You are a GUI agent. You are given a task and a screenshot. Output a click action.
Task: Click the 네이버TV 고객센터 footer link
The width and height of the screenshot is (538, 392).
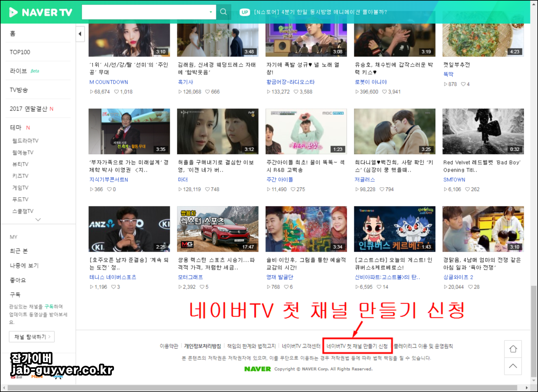pyautogui.click(x=301, y=346)
